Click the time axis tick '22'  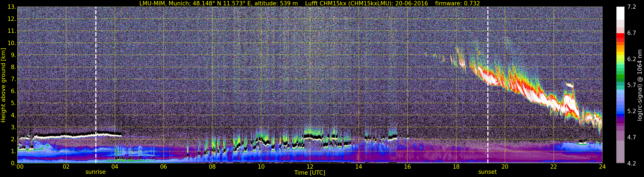[554, 167]
